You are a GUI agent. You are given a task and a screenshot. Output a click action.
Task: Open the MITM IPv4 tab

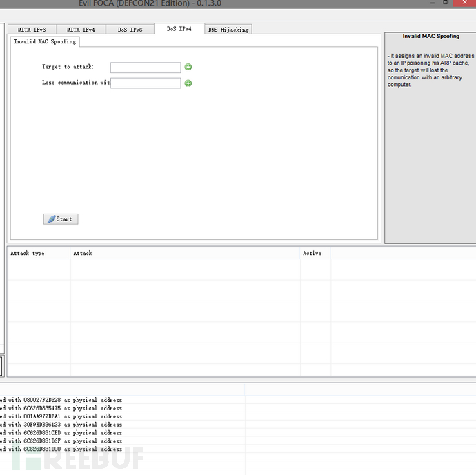(81, 30)
